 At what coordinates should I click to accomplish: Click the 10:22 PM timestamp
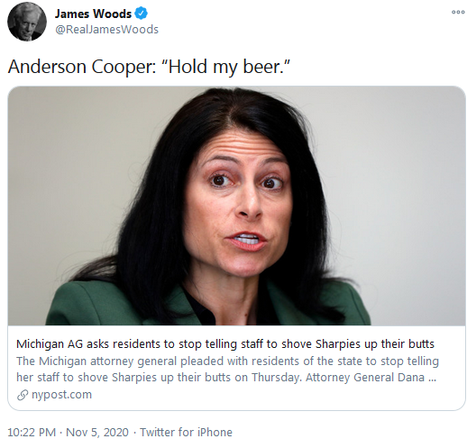(x=32, y=432)
